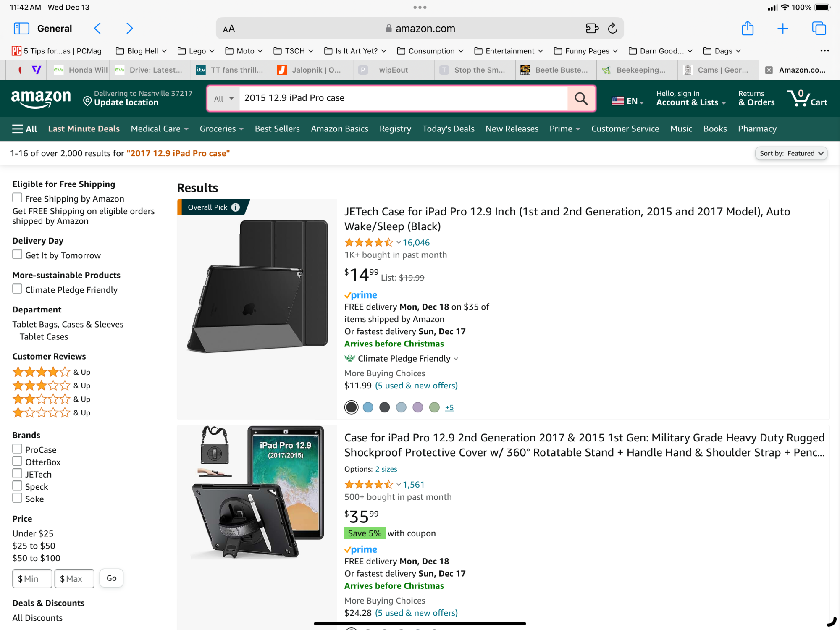Click Overall Pick info icon
The width and height of the screenshot is (840, 630).
[236, 207]
